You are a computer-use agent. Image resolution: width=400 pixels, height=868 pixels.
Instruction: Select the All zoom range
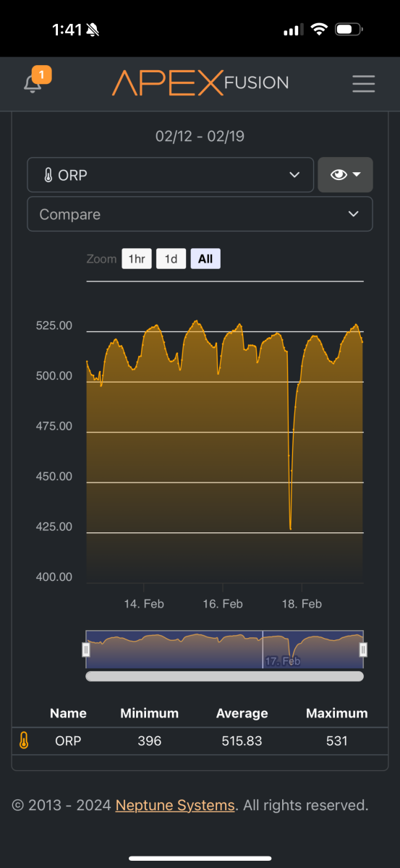205,259
